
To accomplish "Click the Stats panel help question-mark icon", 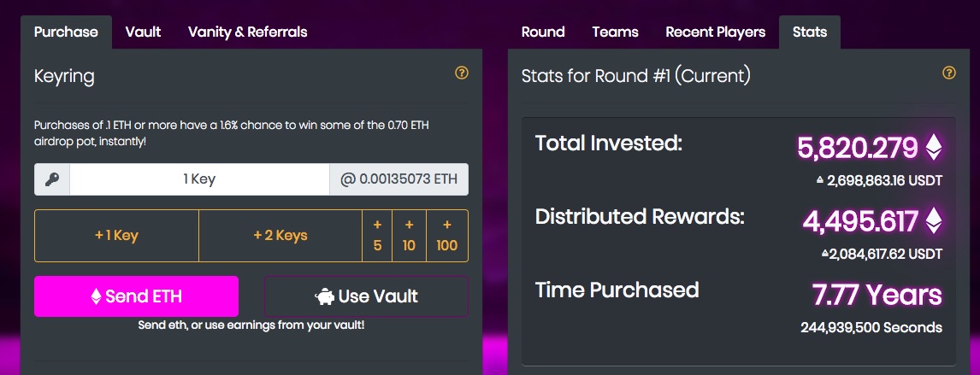I will (x=948, y=73).
